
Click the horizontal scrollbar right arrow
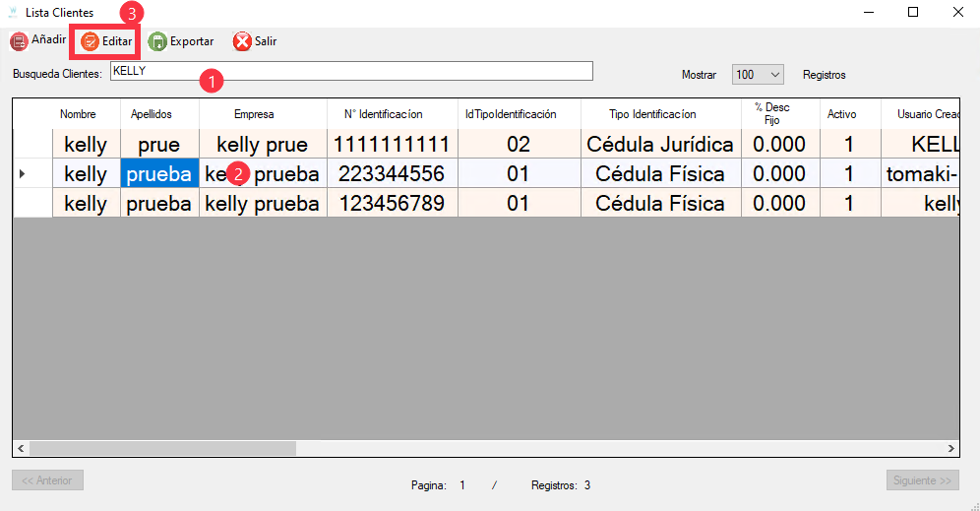click(x=951, y=448)
